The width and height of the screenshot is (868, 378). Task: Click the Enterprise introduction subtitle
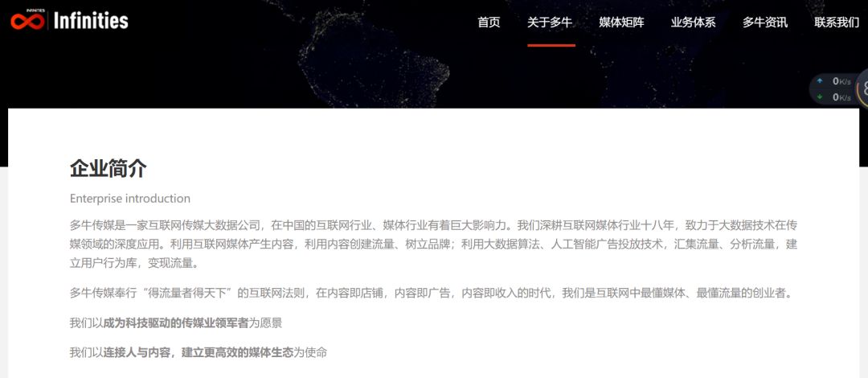coord(130,199)
